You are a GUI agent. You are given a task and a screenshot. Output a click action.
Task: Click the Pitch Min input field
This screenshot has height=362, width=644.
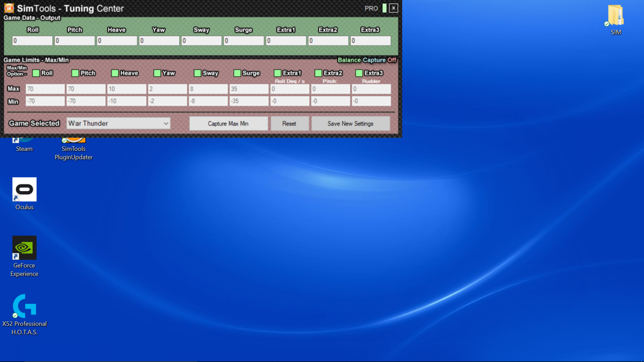coord(86,101)
